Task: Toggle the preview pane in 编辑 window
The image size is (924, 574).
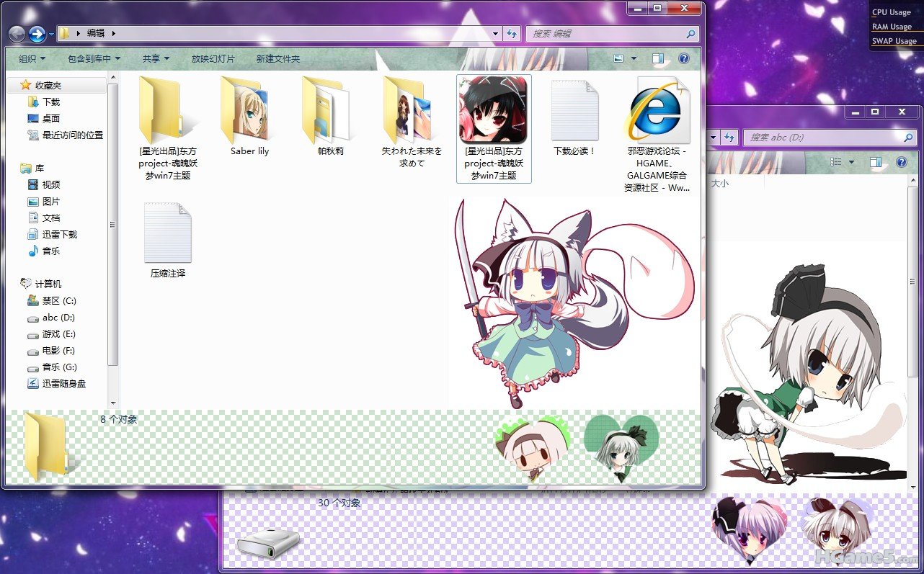Action: pos(657,58)
